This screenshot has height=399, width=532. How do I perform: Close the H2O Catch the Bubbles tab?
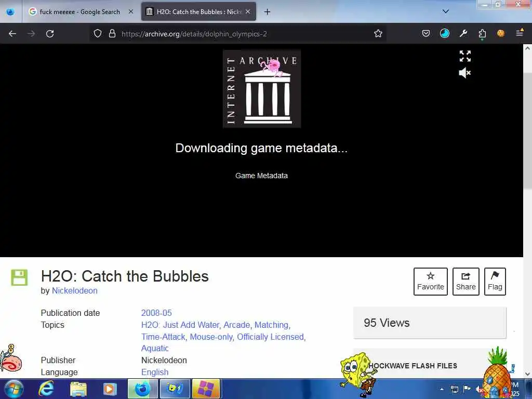[x=248, y=11]
